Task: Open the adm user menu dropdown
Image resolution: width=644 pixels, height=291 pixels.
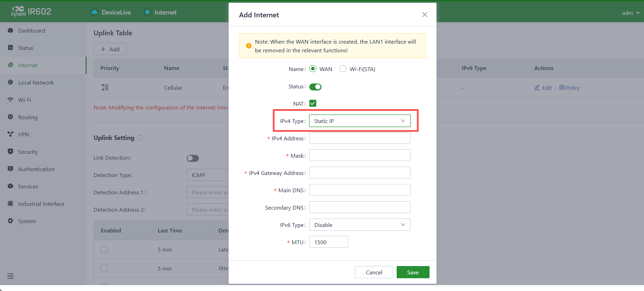Action: click(x=630, y=13)
